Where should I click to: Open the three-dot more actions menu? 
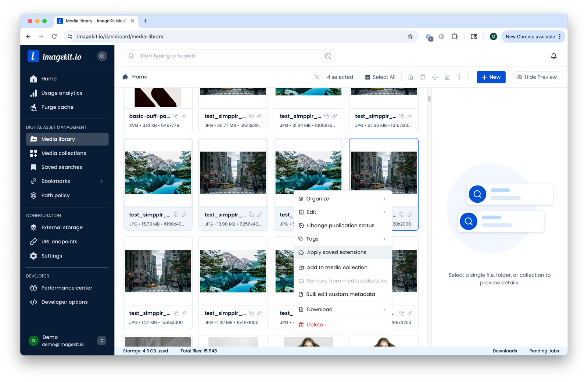coord(459,77)
